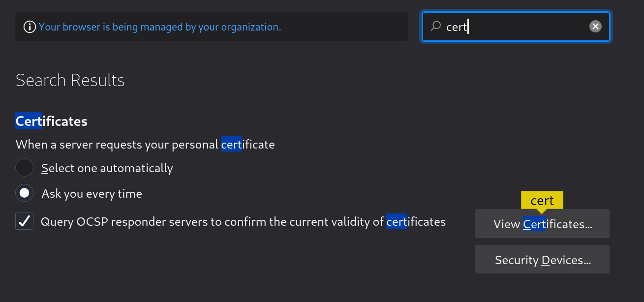
Task: Click the 'Ask you every time' label text
Action: pos(92,194)
